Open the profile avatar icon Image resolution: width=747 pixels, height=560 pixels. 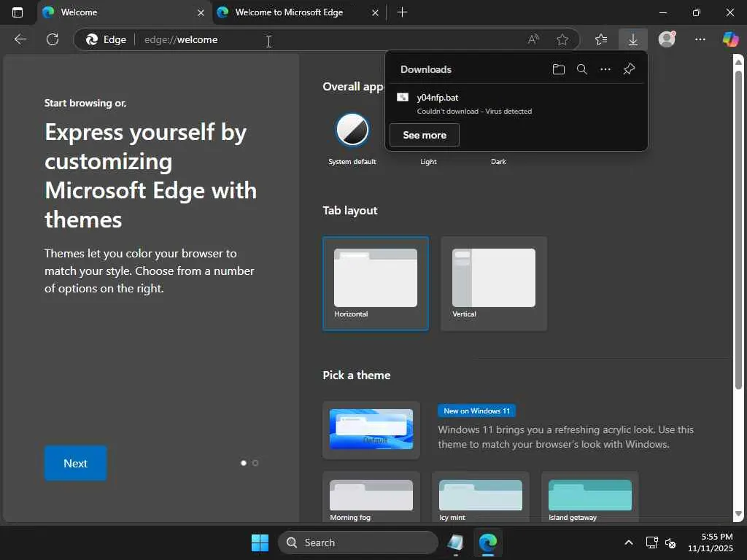(667, 39)
